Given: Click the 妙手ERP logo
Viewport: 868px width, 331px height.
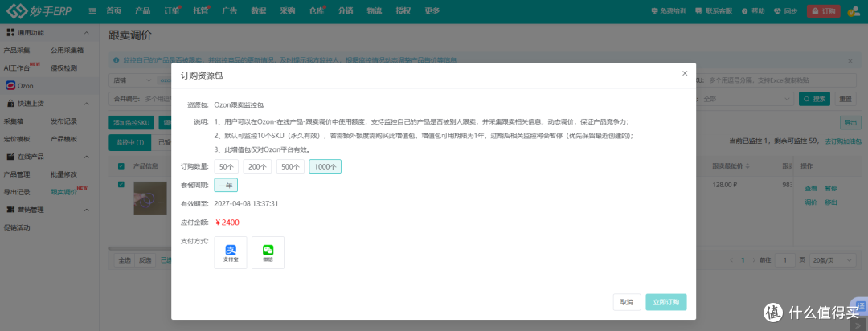Looking at the screenshot, I should click(39, 10).
